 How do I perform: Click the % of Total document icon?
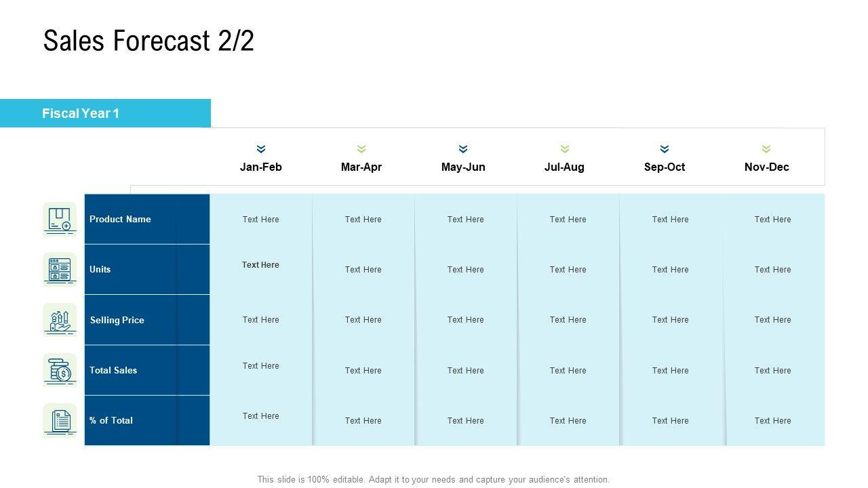click(x=60, y=420)
